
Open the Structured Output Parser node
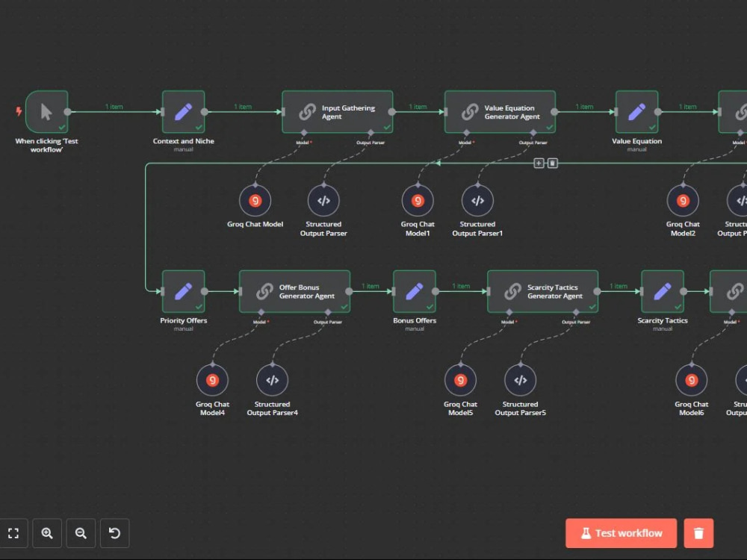click(x=323, y=200)
